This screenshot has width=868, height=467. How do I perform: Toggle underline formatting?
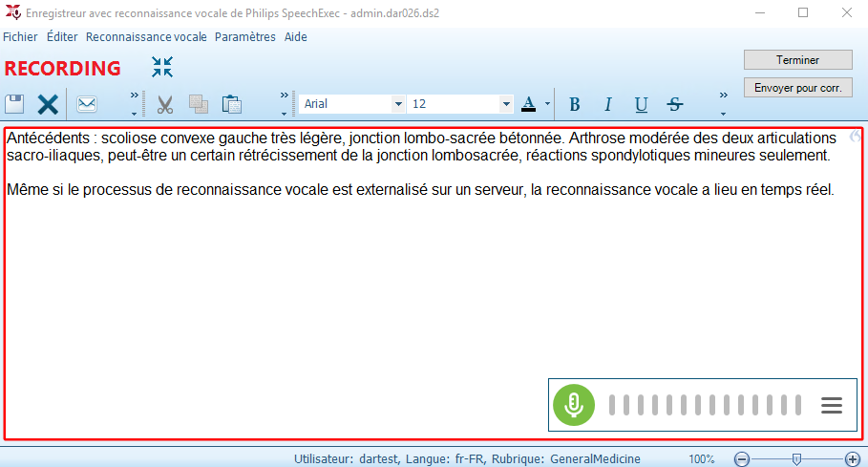pos(641,104)
